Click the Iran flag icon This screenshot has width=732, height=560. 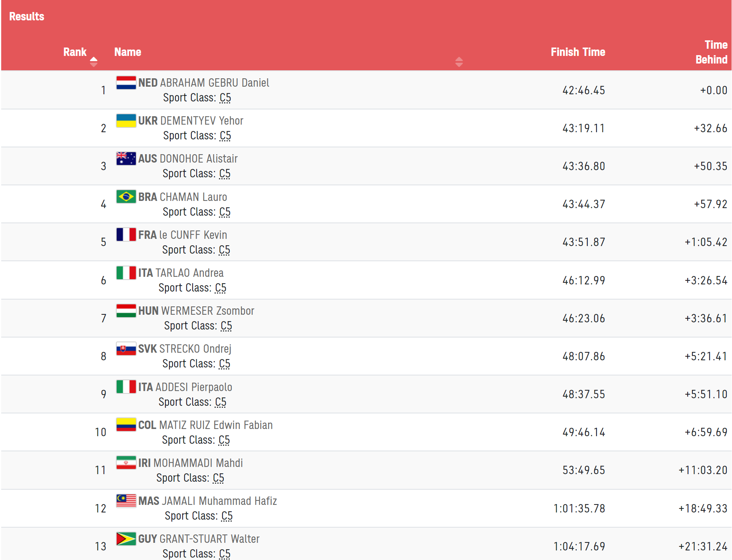(126, 463)
